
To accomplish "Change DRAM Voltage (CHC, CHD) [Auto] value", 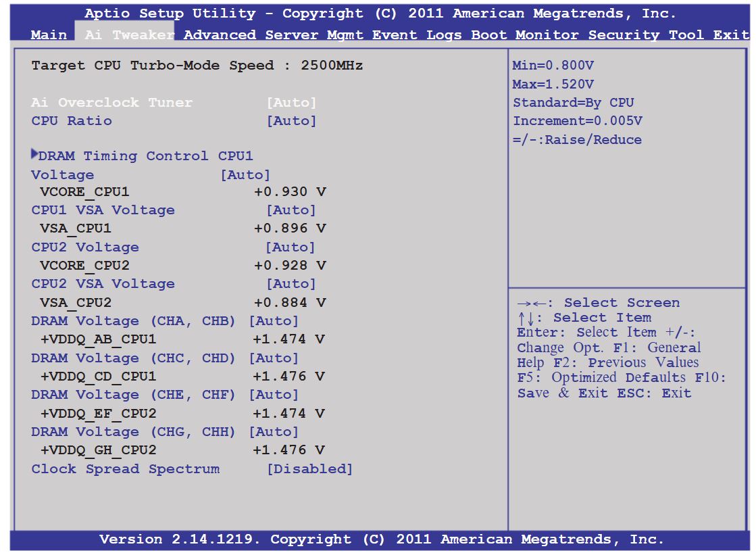I will coord(274,358).
